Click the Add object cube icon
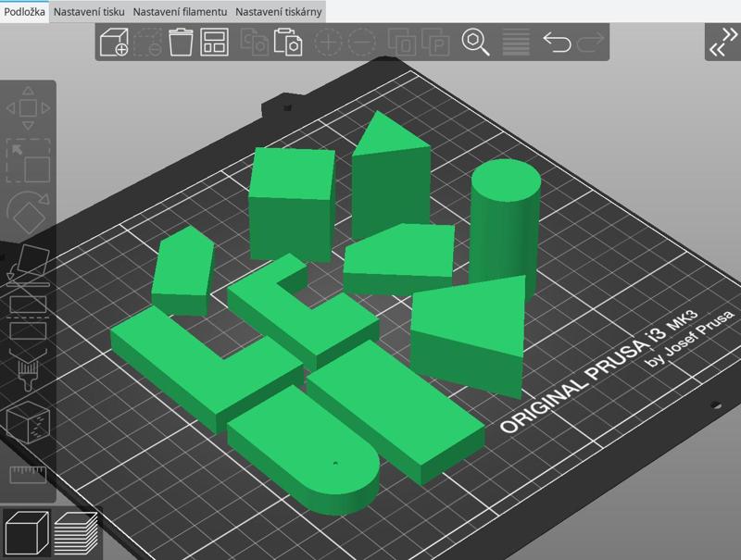The height and width of the screenshot is (560, 741). pos(114,42)
